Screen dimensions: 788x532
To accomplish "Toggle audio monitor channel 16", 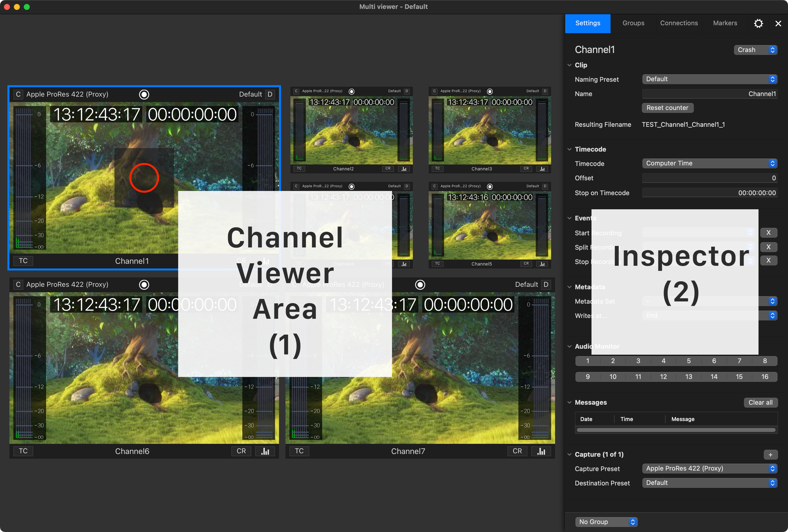I will pyautogui.click(x=765, y=377).
